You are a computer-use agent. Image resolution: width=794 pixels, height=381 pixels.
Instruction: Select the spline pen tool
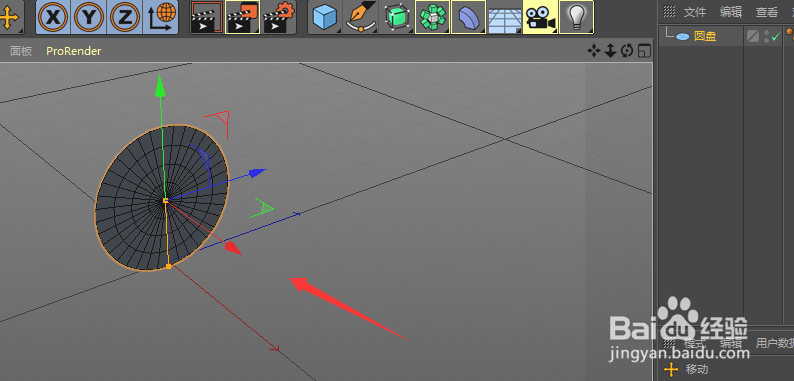point(361,17)
